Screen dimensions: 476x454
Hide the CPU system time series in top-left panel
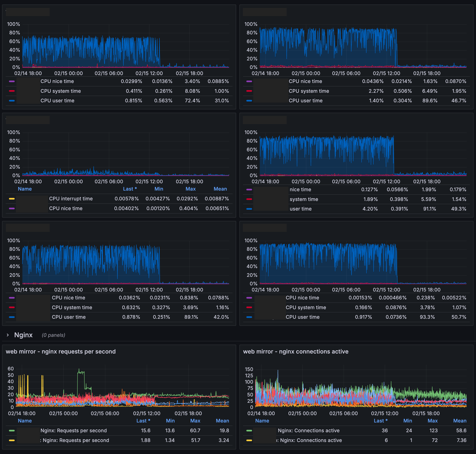tap(60, 91)
